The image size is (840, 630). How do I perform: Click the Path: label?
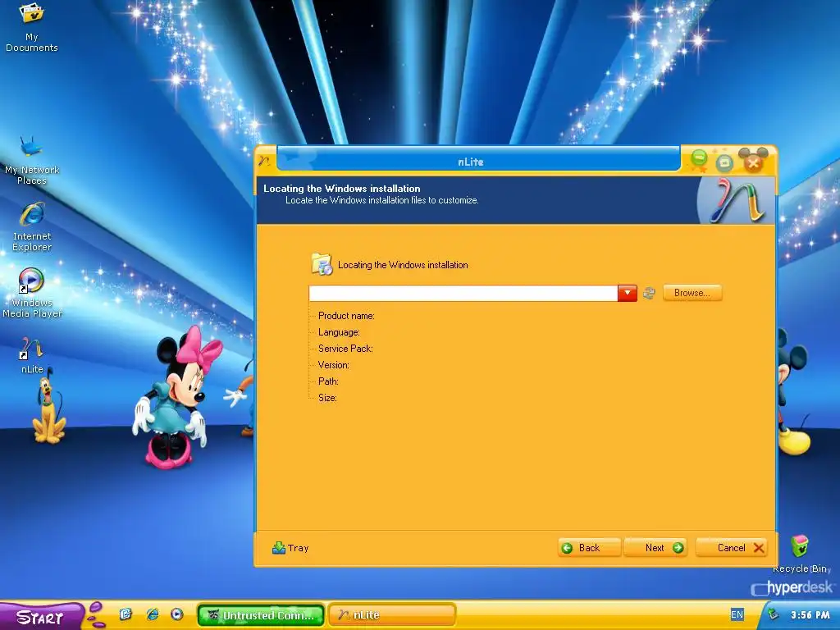(328, 381)
